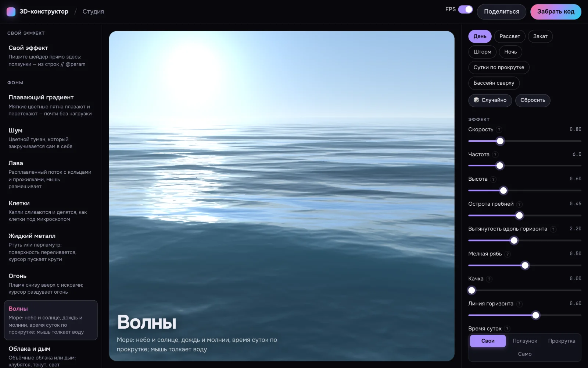Click the Забрать код button
Viewport: 588px width, 368px height.
click(x=556, y=12)
